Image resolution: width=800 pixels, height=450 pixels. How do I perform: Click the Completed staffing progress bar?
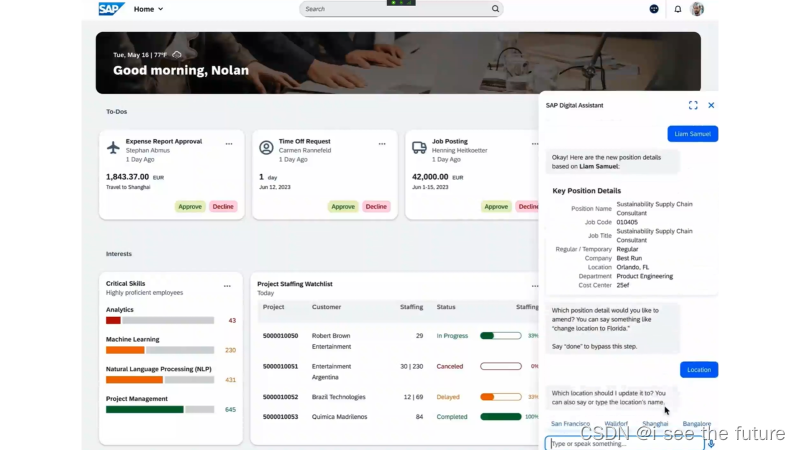(x=501, y=417)
